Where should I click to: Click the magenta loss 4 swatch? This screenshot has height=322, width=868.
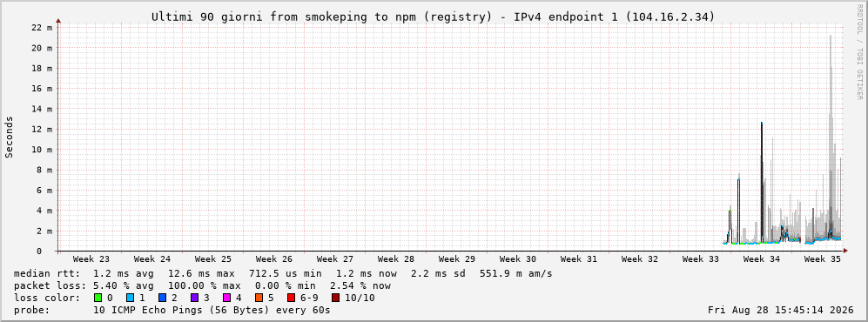click(226, 298)
